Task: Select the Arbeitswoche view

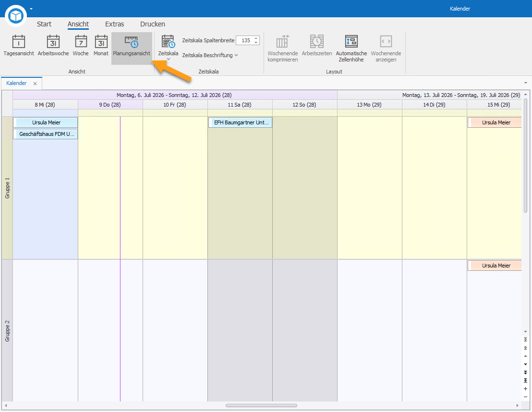Action: (53, 46)
